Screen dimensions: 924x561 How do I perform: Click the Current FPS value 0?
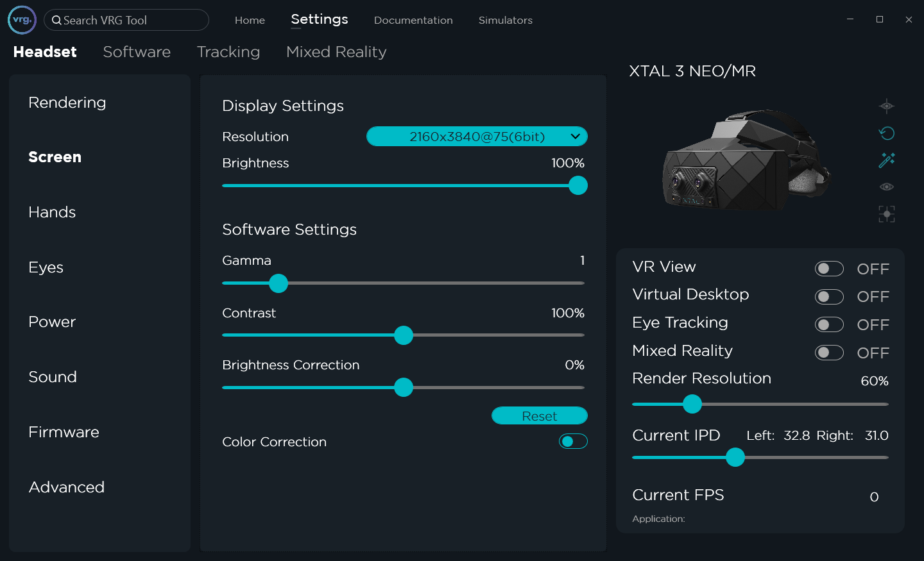874,497
